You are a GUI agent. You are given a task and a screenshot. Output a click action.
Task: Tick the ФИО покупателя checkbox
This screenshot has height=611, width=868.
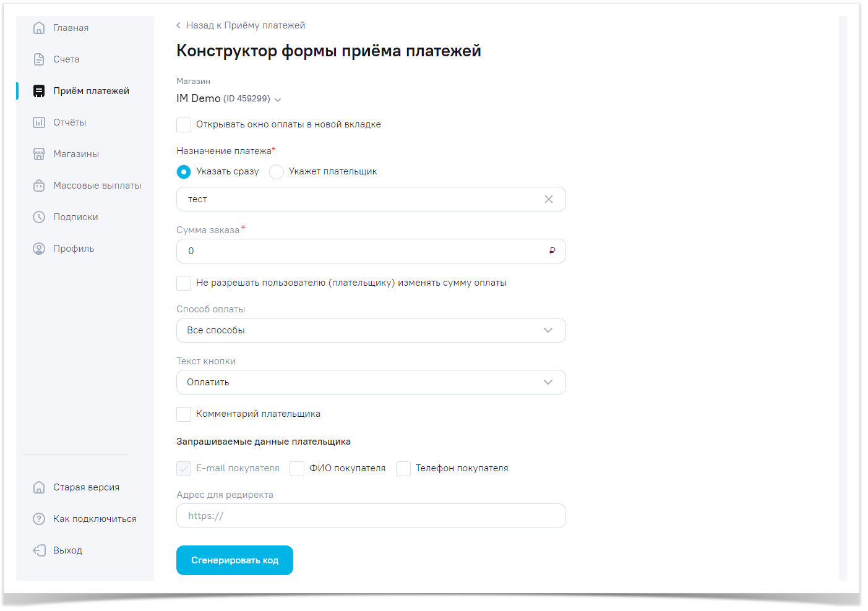click(297, 469)
